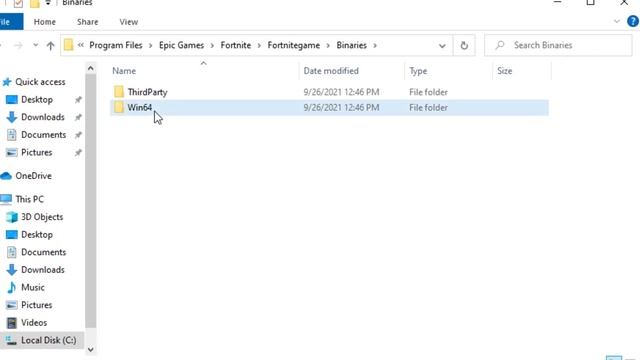
Task: Click navigation pane scroll up arrow
Action: [x=91, y=68]
